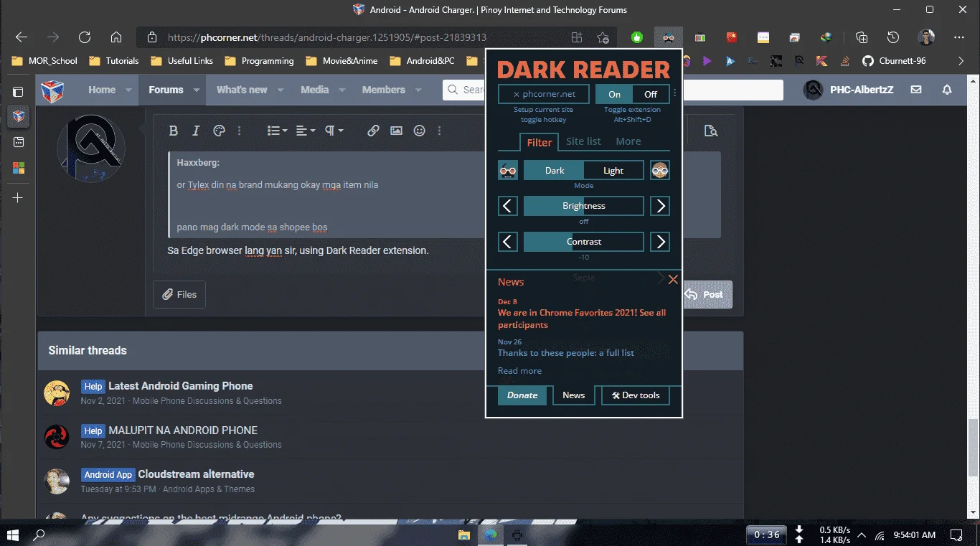Open Dark Reader Dev tools
980x546 pixels.
636,395
